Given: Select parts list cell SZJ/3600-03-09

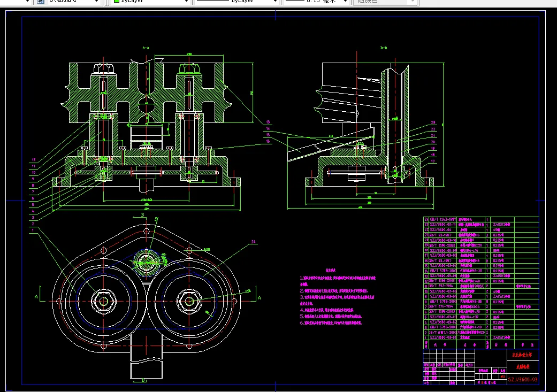Looking at the screenshot, I should click(442, 250).
